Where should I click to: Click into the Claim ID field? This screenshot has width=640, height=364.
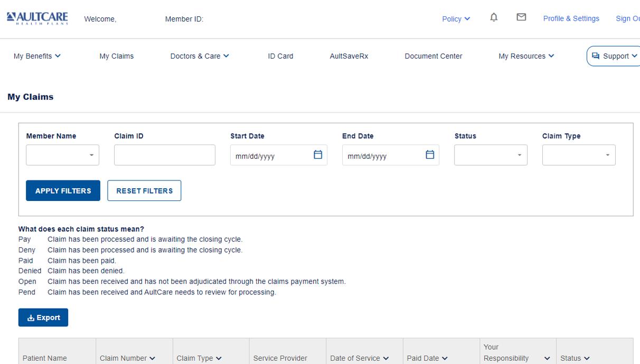tap(165, 155)
